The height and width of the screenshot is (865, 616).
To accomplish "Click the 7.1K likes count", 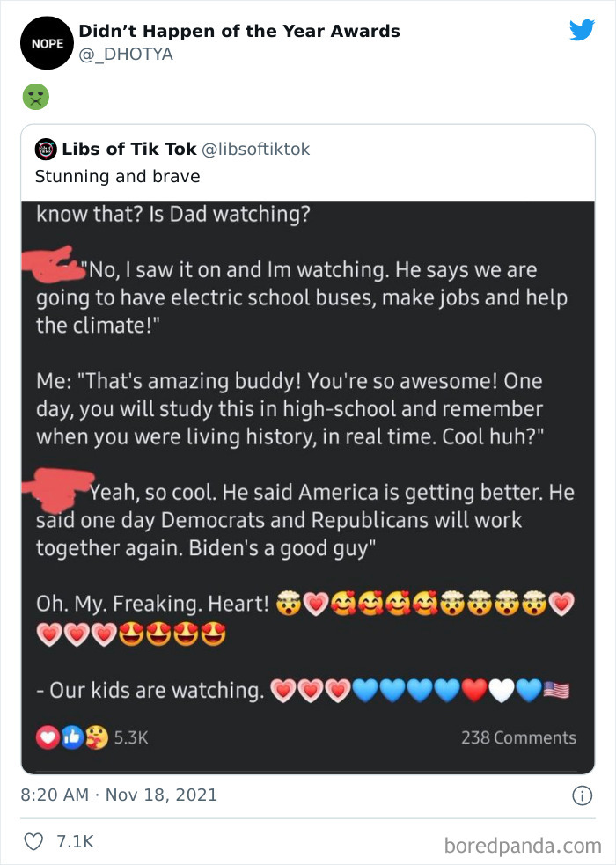I will coord(75,842).
